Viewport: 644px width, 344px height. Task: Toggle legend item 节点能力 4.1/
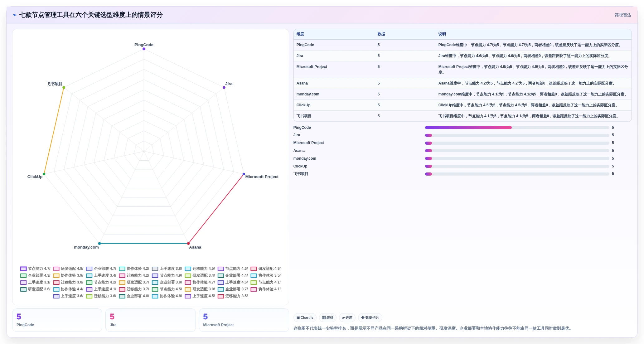(266, 283)
